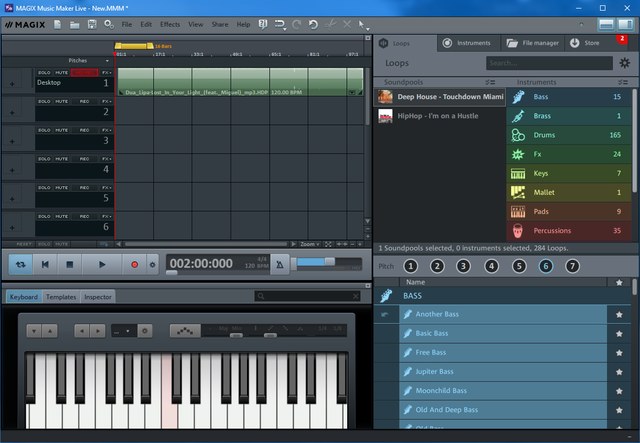Mute track 1 Desktop
This screenshot has height=443, width=640.
[62, 73]
